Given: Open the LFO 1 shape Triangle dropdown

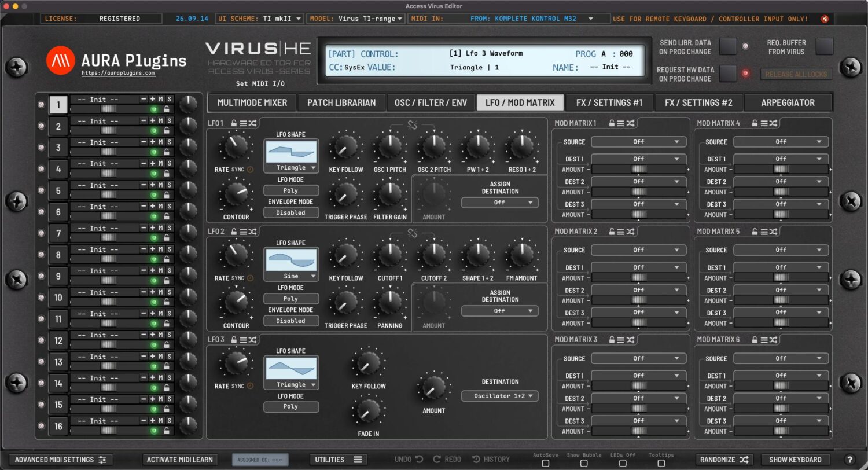Looking at the screenshot, I should 291,168.
